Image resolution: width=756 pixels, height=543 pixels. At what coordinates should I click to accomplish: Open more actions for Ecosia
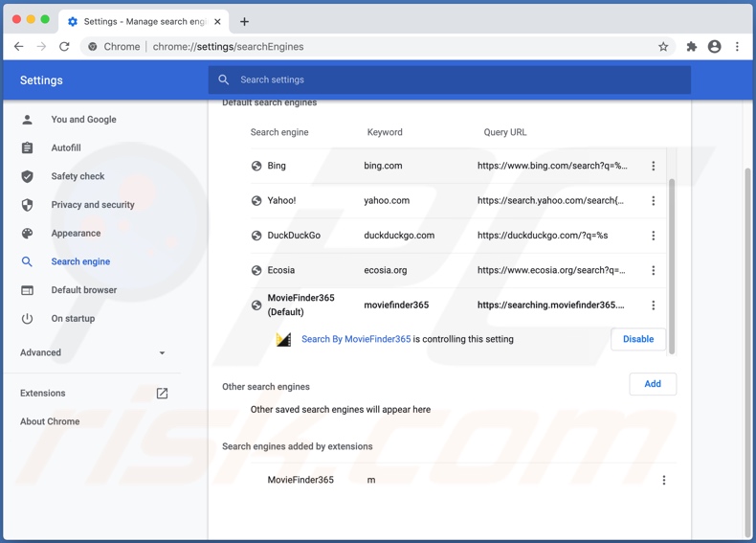point(654,270)
